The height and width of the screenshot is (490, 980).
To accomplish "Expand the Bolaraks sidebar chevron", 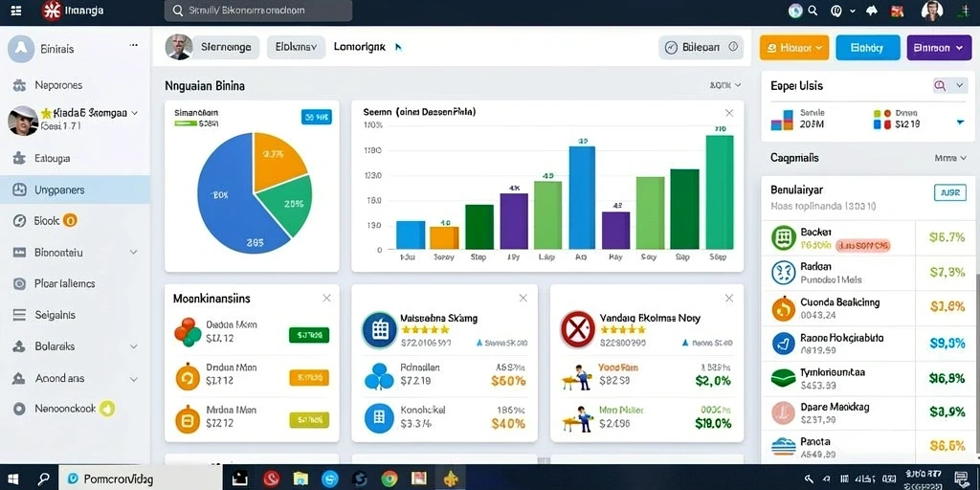I will coord(133,346).
